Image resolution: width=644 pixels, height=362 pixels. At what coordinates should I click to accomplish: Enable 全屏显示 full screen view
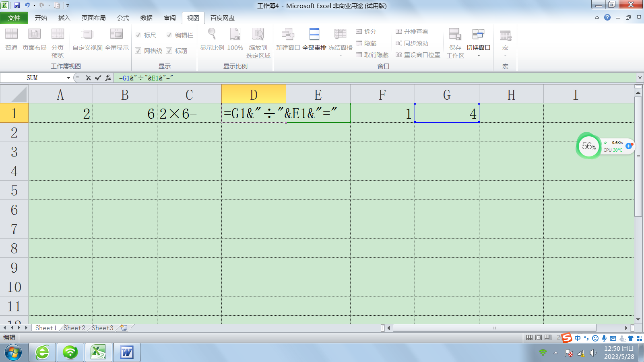coord(117,39)
